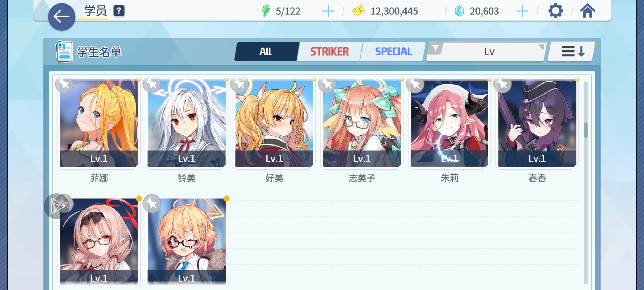Toggle the pin on 菲娜's card
The width and height of the screenshot is (644, 290).
click(64, 84)
